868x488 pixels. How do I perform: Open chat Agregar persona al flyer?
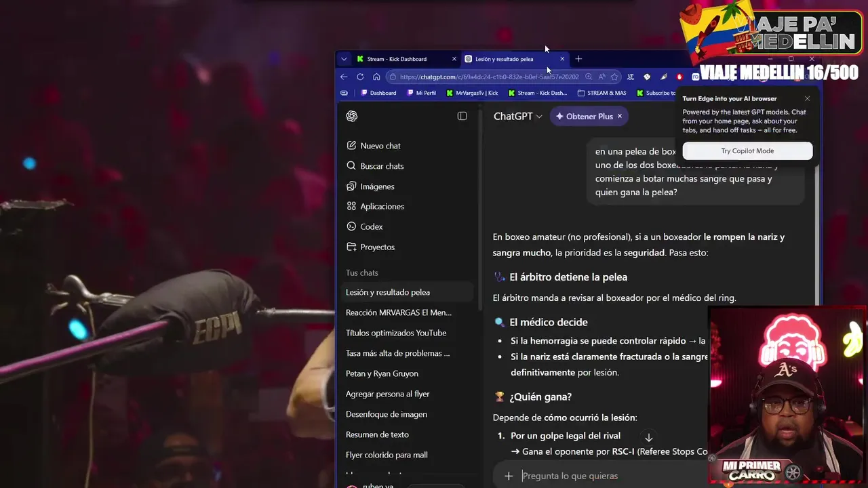point(407,394)
